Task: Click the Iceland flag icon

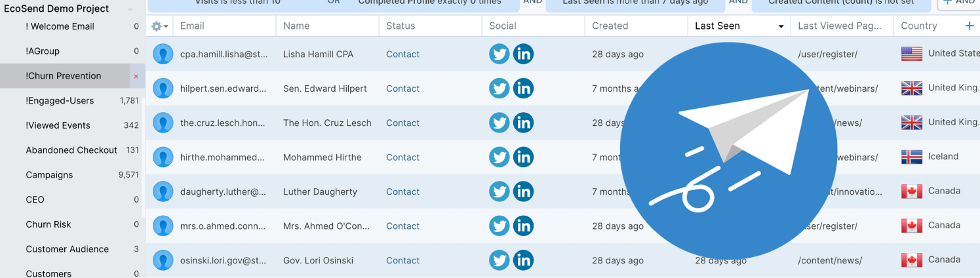Action: tap(912, 157)
